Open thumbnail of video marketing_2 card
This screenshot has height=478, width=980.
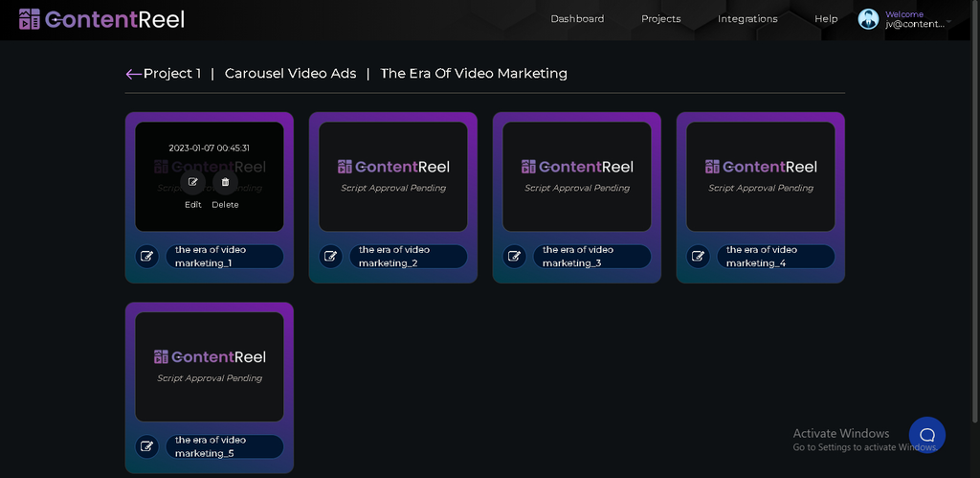tap(393, 177)
